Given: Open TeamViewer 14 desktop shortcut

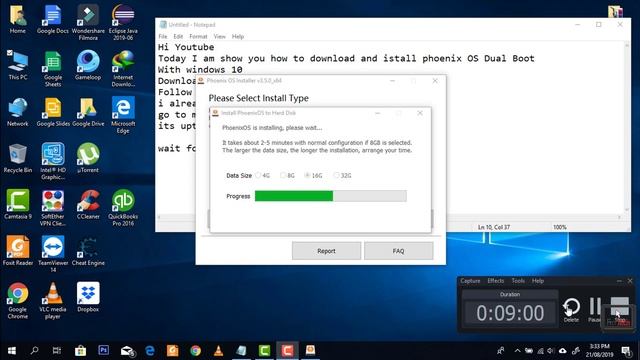Looking at the screenshot, I should click(x=53, y=255).
